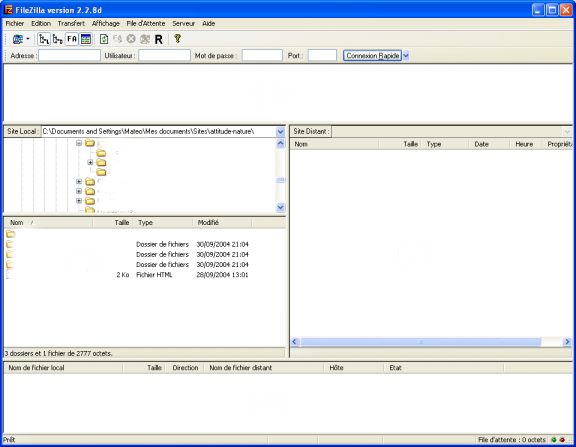The height and width of the screenshot is (447, 576).
Task: Click the red status light indicator
Action: point(562,440)
